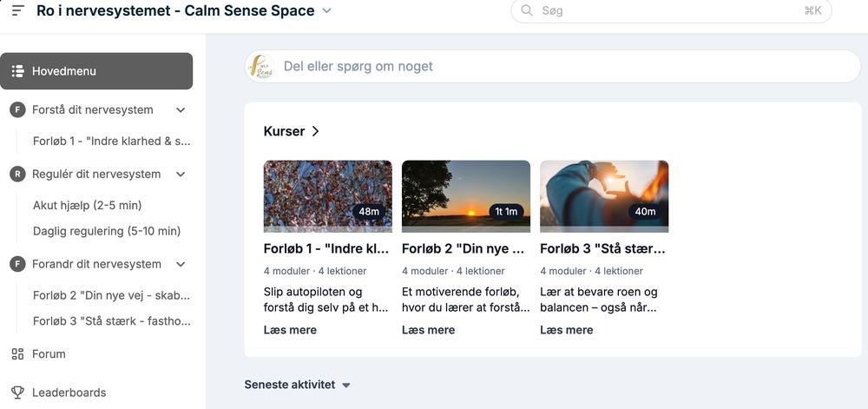
Task: Click the sidebar collapse icon at top left
Action: click(17, 10)
